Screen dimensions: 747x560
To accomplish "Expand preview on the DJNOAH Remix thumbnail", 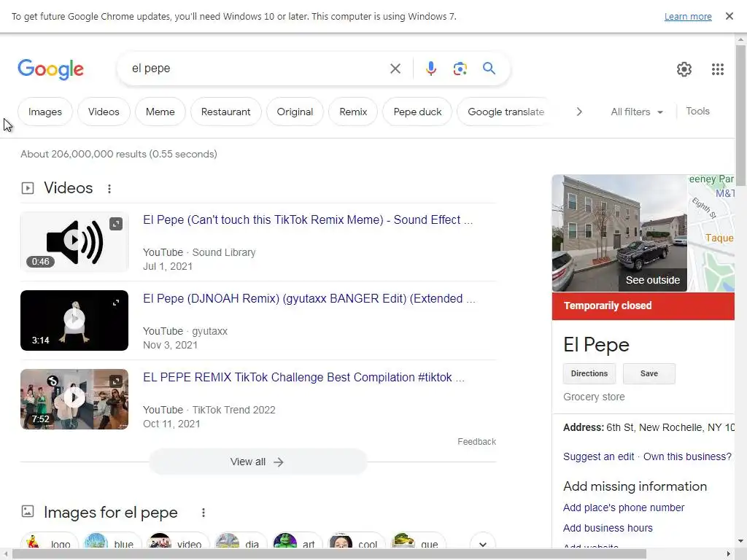I will (116, 303).
